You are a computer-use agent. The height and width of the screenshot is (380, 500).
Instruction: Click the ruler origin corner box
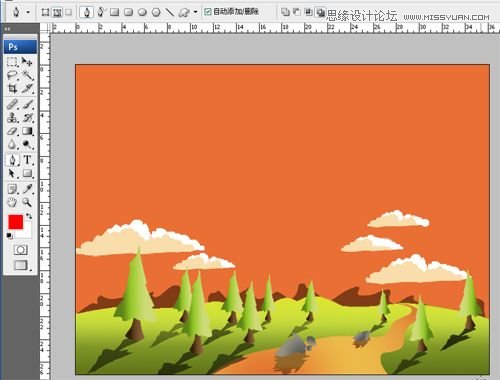(x=45, y=28)
